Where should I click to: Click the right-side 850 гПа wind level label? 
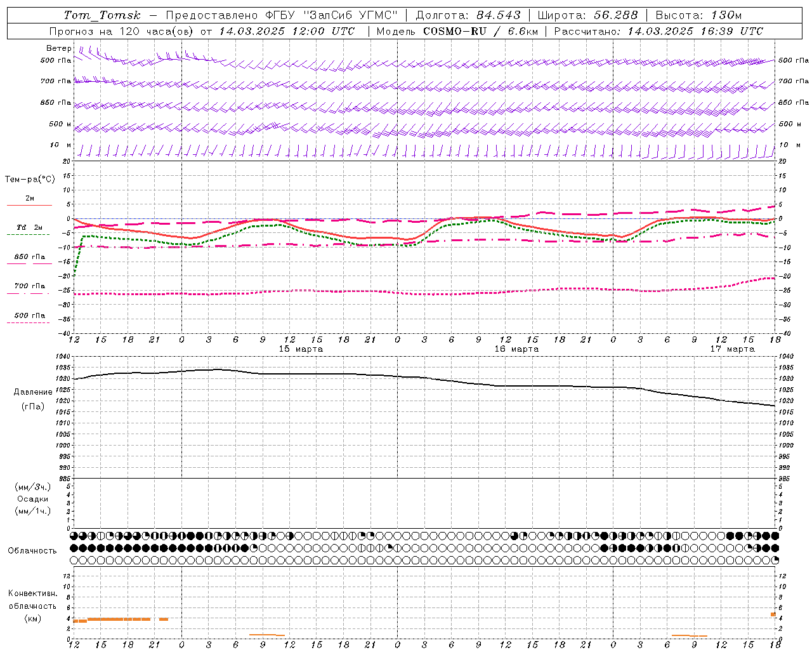794,102
